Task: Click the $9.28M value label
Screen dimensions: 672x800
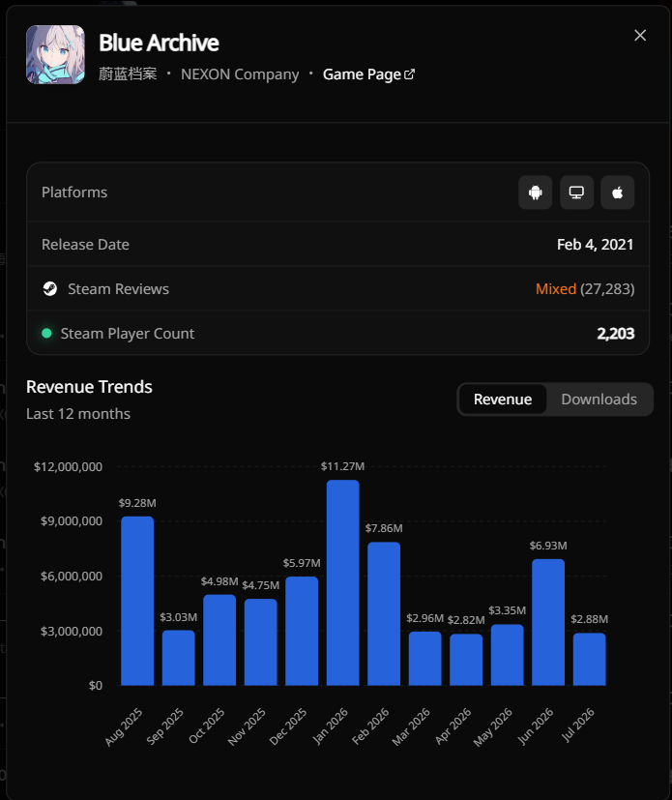Action: click(137, 503)
